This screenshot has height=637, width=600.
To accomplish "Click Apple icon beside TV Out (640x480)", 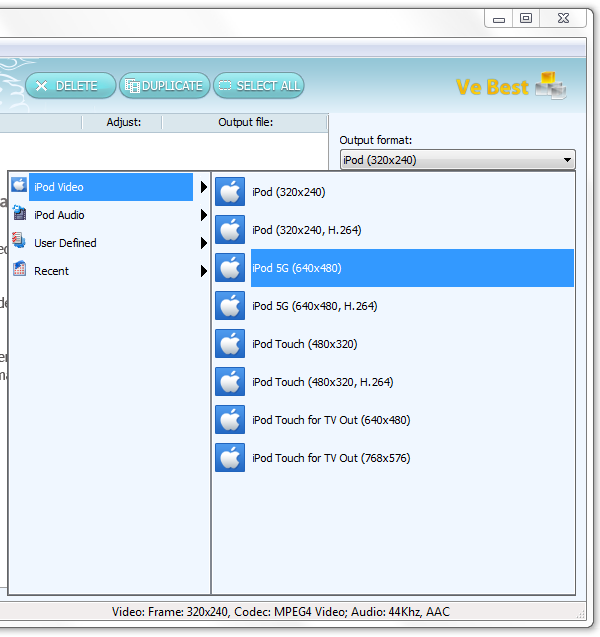I will pos(230,420).
